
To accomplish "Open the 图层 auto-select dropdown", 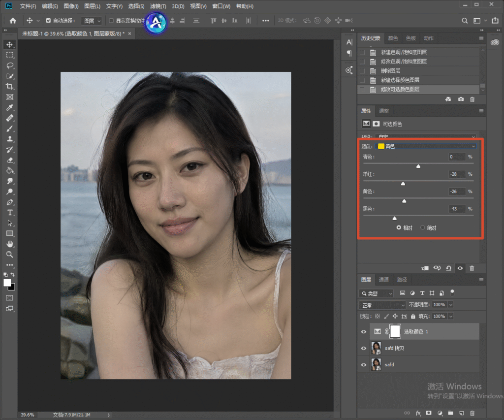I will 92,21.
